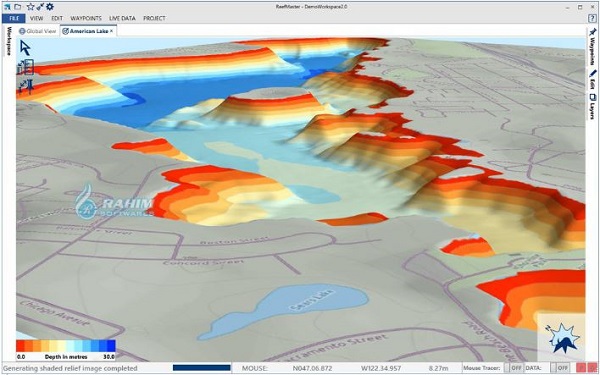Viewport: 600px width, 375px height.
Task: Expand the Waypoints side panel
Action: point(592,46)
